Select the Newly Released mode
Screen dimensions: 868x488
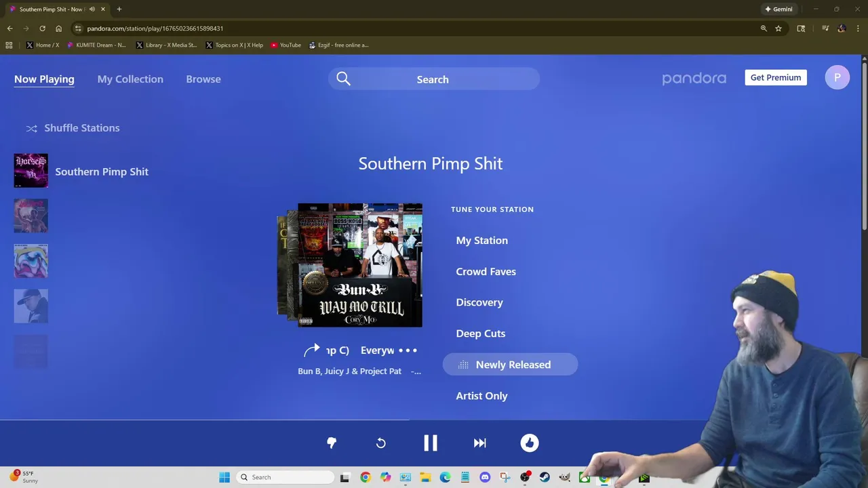click(x=510, y=365)
